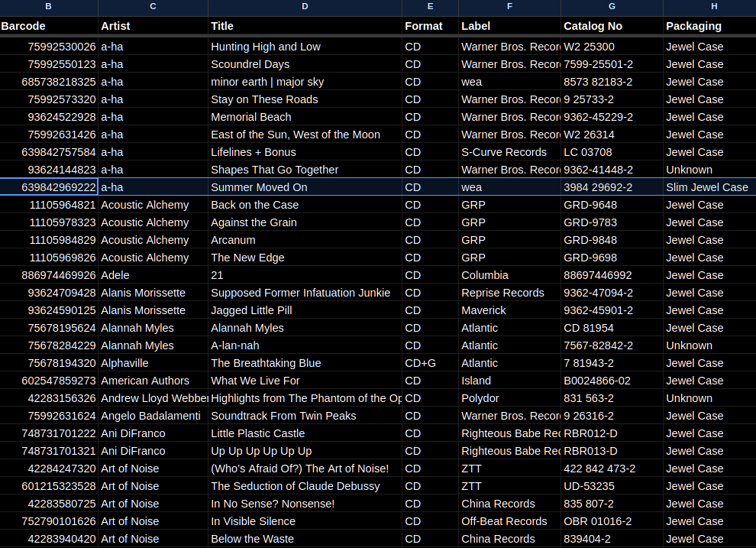Select the 'Lifelines + Bonus' cell

(305, 152)
